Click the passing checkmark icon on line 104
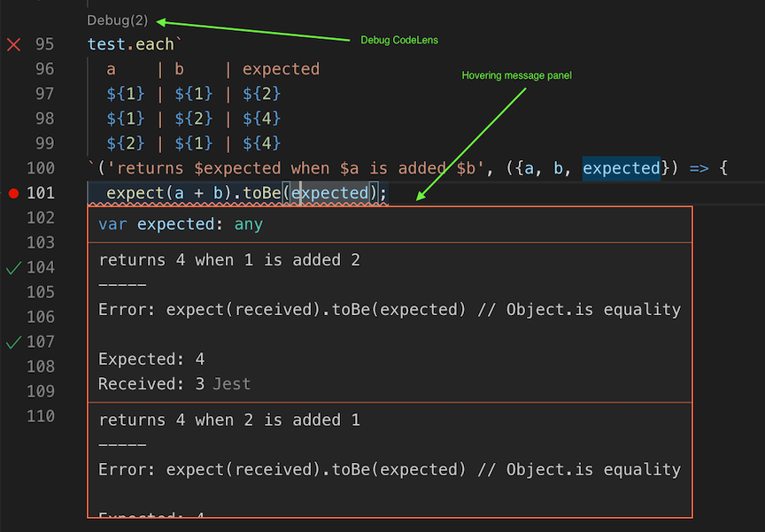Screen dimensions: 765x532 click(13, 267)
